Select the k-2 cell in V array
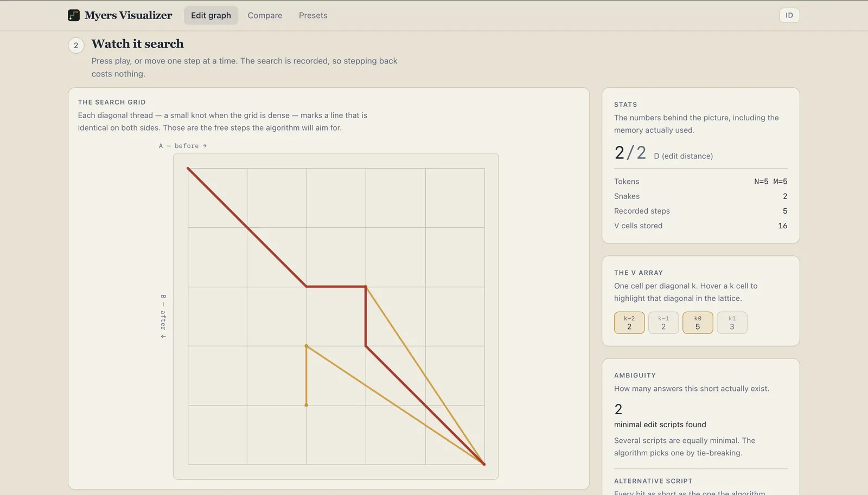Viewport: 868px width, 495px height. 629,323
